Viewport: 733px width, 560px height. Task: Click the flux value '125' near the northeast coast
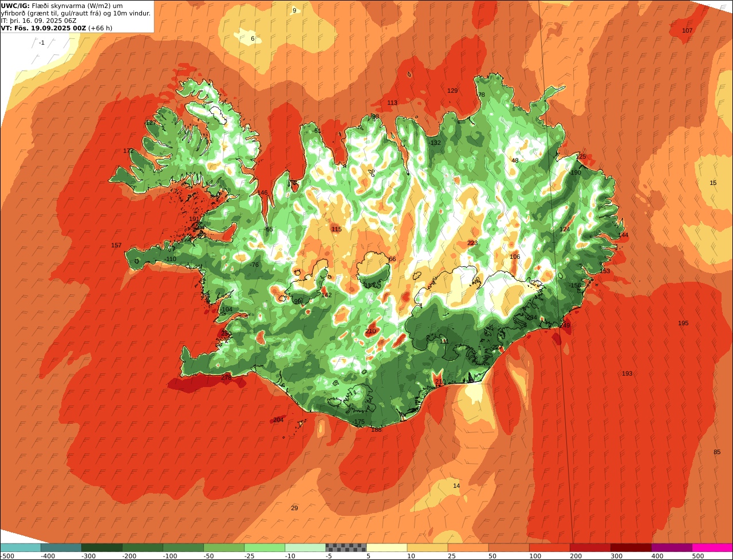(x=581, y=156)
